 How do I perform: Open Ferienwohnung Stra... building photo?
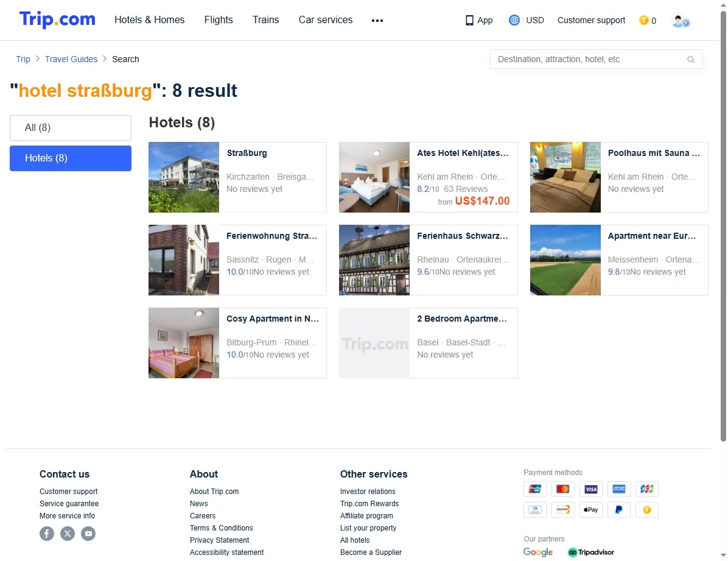click(x=184, y=260)
